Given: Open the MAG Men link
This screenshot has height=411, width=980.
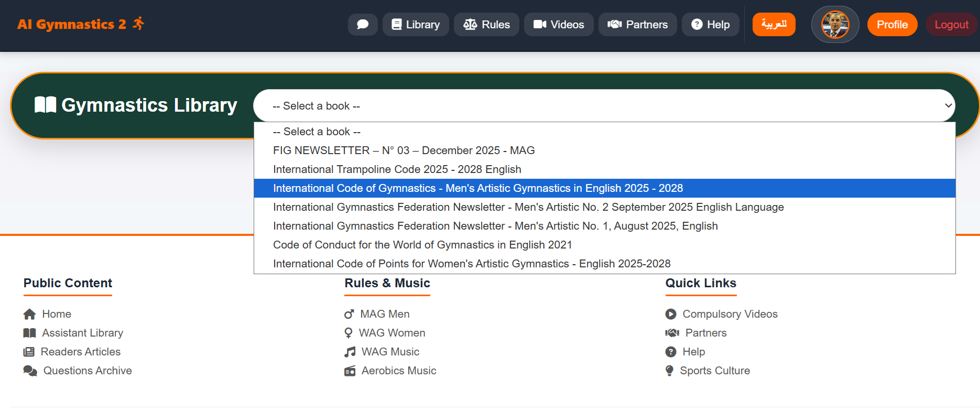Looking at the screenshot, I should (385, 314).
